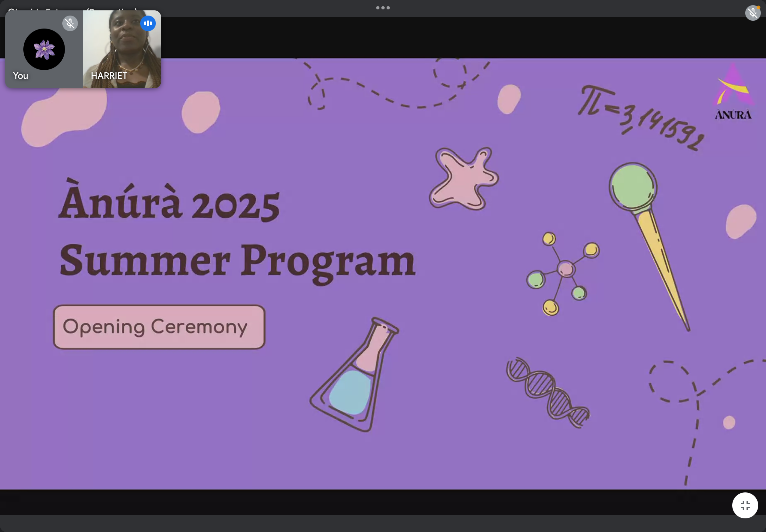766x532 pixels.
Task: Click the 'HARRIET' name label
Action: point(109,76)
